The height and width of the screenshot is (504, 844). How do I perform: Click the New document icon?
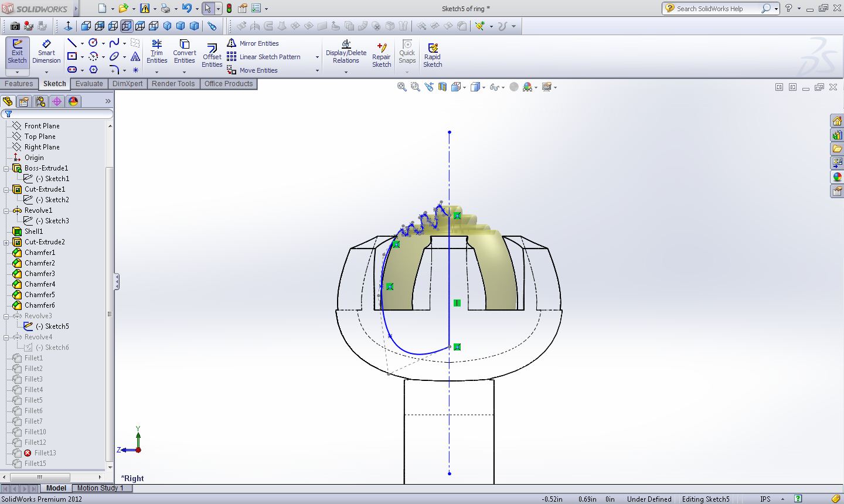103,8
